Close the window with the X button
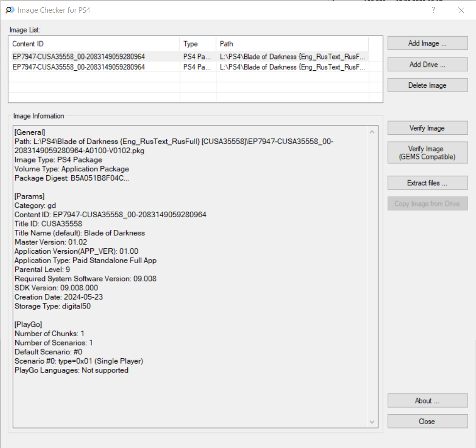This screenshot has height=448, width=476. click(461, 10)
